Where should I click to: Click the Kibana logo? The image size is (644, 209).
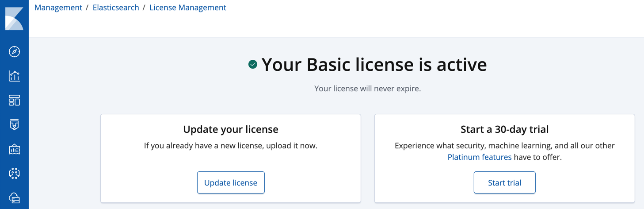point(14,18)
